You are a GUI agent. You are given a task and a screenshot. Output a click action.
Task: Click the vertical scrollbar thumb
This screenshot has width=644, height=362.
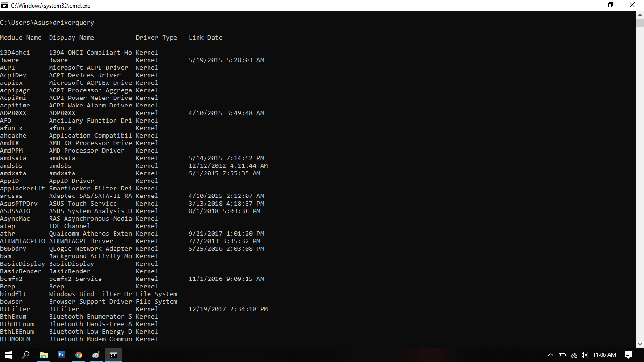click(640, 23)
